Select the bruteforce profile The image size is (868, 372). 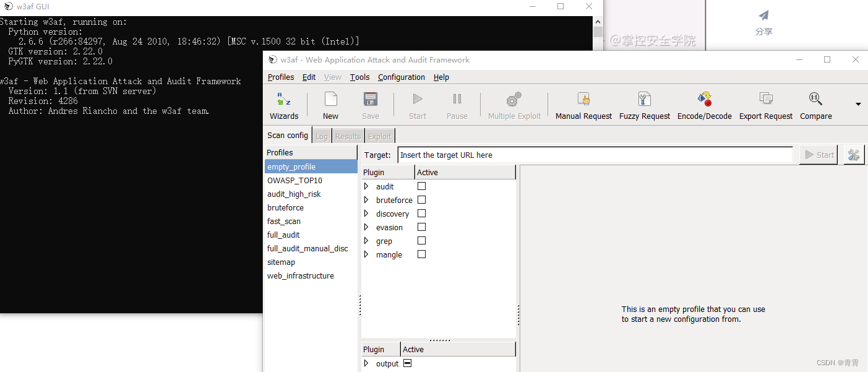point(311,207)
